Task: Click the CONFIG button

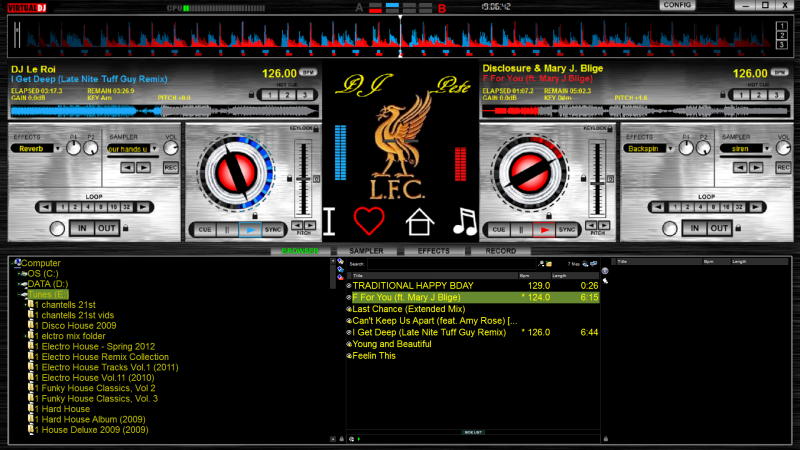Action: 677,5
